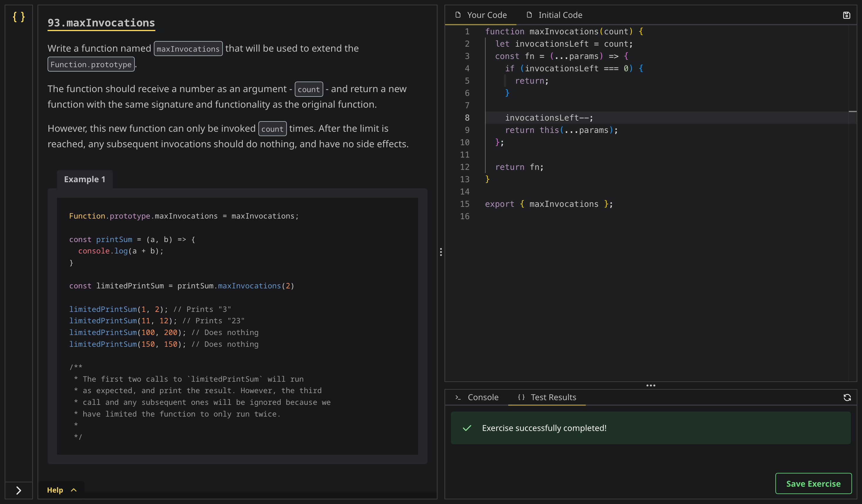Viewport: 862px width, 504px height.
Task: Click the curly braces logo icon
Action: click(19, 17)
